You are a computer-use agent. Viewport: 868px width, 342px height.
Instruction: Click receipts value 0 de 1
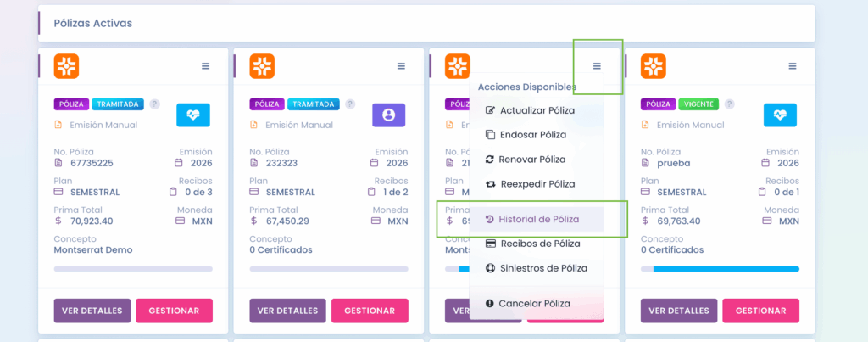[x=786, y=193]
